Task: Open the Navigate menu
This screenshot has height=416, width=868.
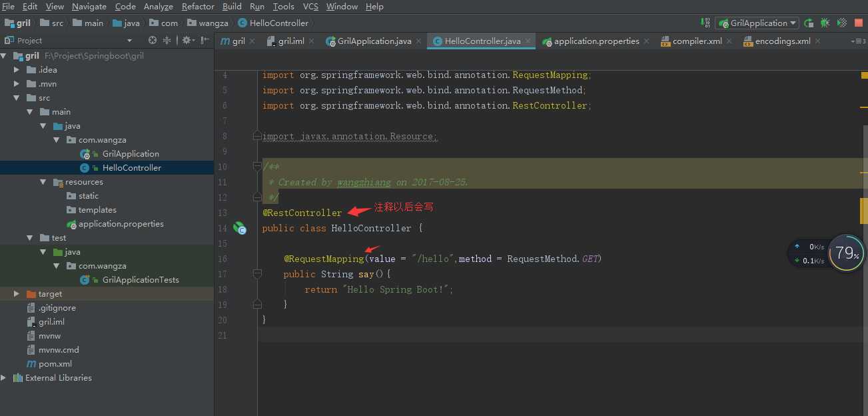Action: pos(89,6)
